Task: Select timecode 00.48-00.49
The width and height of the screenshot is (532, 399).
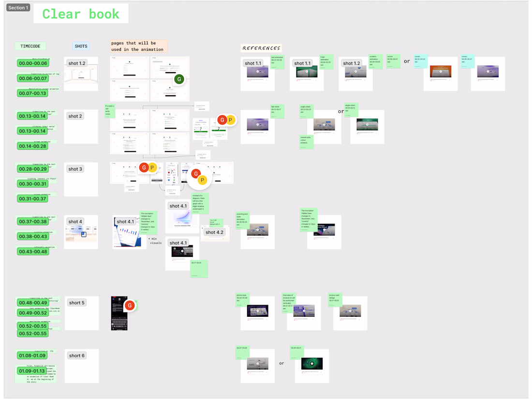Action: click(33, 303)
